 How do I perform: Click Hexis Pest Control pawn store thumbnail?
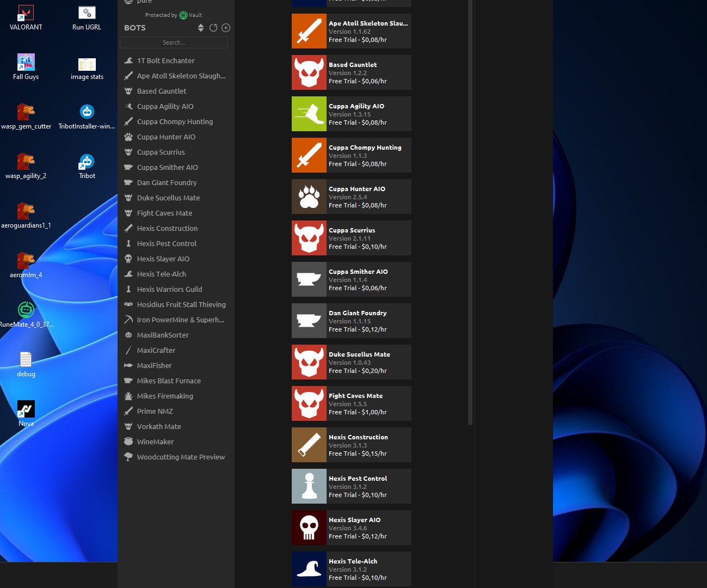pyautogui.click(x=309, y=486)
